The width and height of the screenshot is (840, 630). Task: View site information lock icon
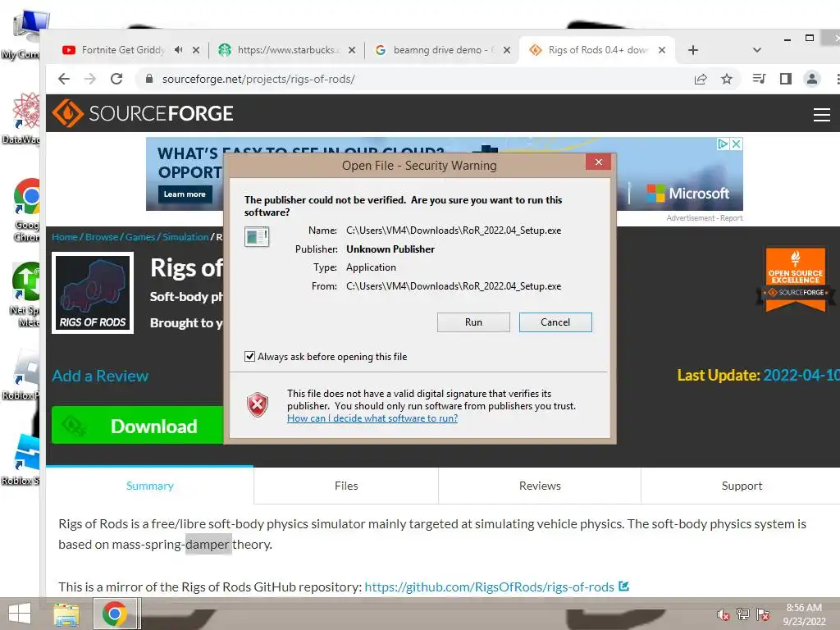(149, 79)
